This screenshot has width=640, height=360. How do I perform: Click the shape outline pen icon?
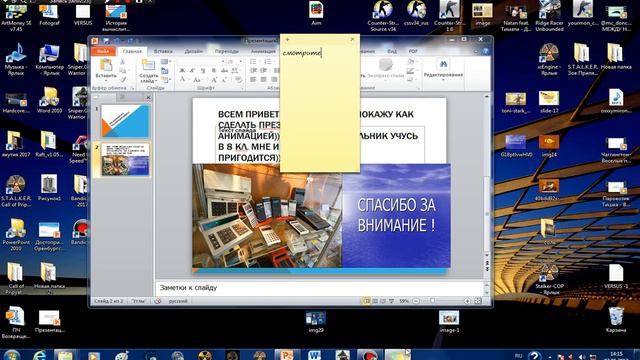(410, 71)
